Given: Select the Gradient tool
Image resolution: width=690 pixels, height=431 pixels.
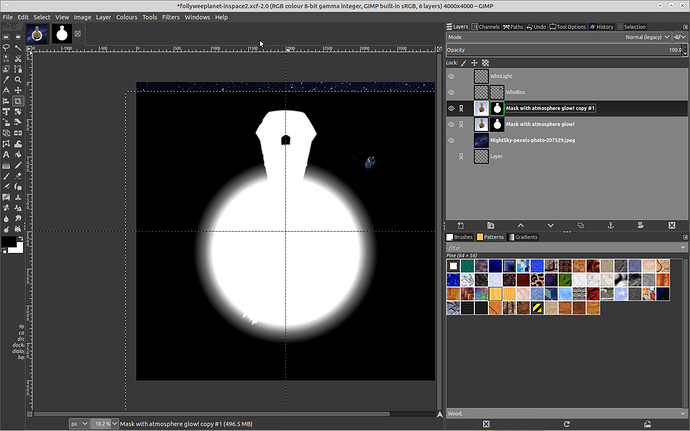Looking at the screenshot, I should pos(6,166).
